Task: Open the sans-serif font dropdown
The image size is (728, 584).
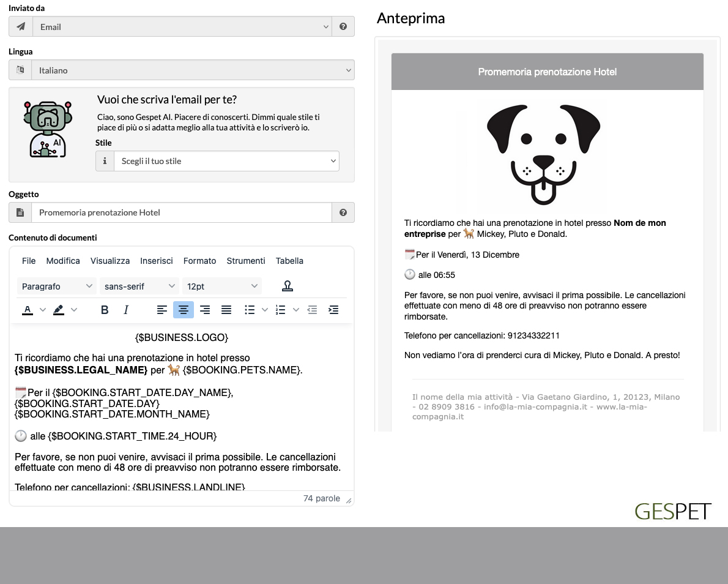Action: [x=139, y=286]
